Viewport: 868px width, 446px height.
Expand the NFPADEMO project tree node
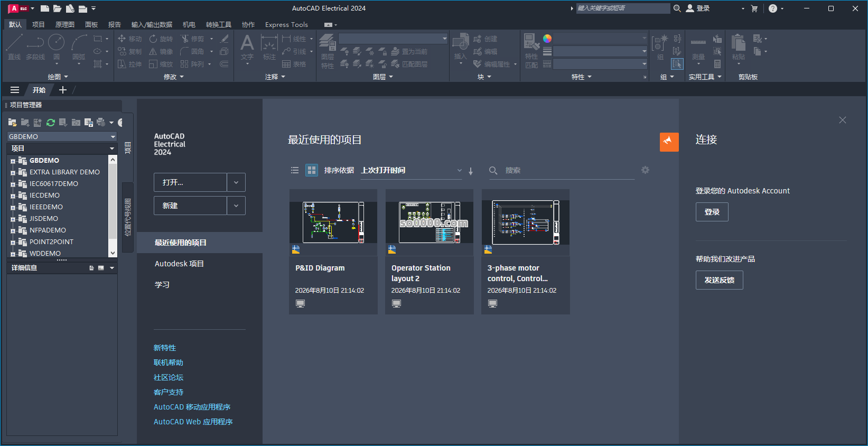pos(13,230)
